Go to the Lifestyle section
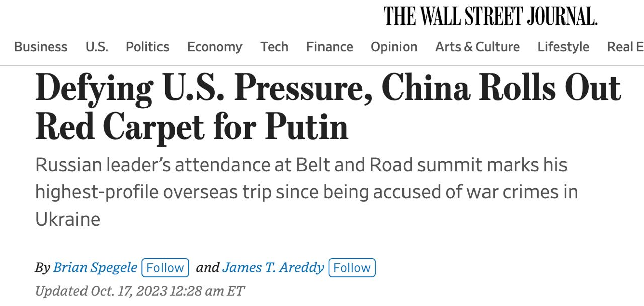Image resolution: width=644 pixels, height=306 pixels. (x=563, y=47)
